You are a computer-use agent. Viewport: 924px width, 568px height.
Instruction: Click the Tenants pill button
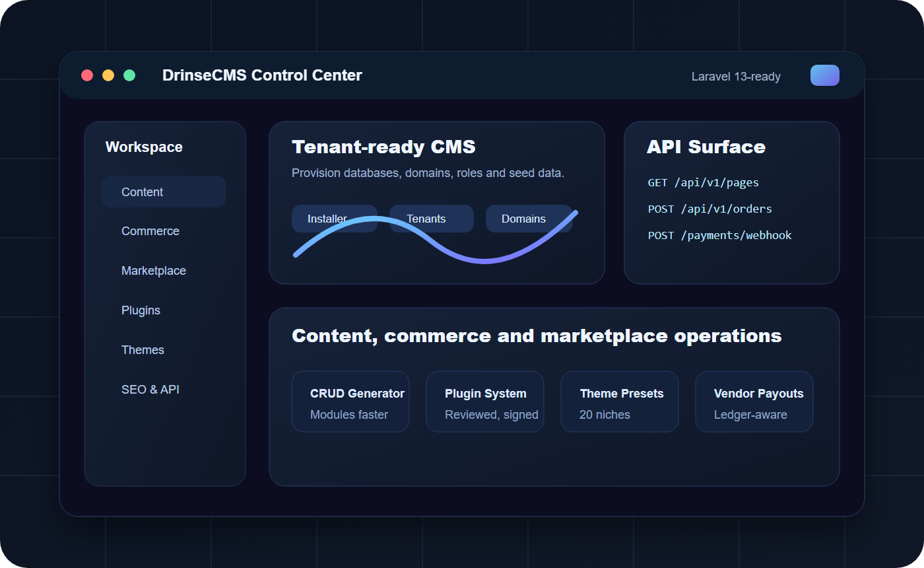click(x=432, y=219)
